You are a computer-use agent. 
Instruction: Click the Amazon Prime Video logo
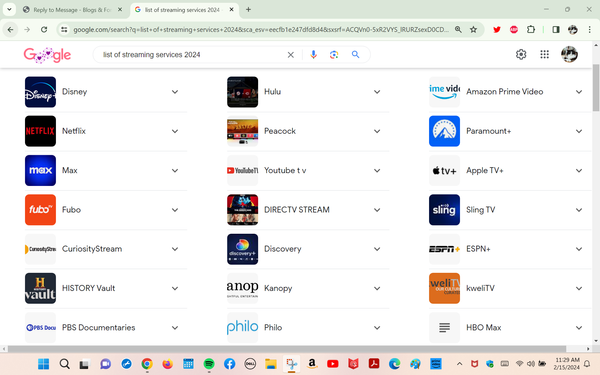coord(444,92)
